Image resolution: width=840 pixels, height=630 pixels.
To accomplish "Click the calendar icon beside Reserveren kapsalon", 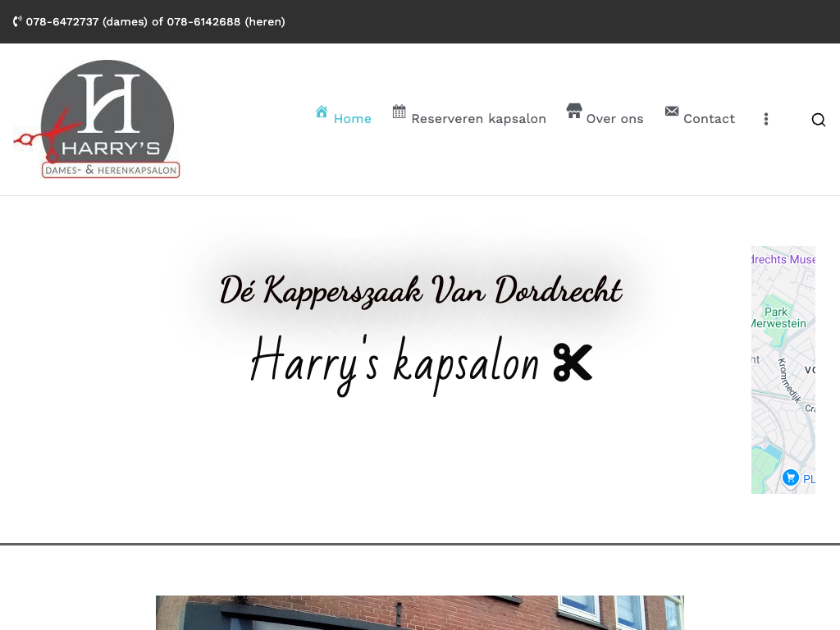I will 399,112.
